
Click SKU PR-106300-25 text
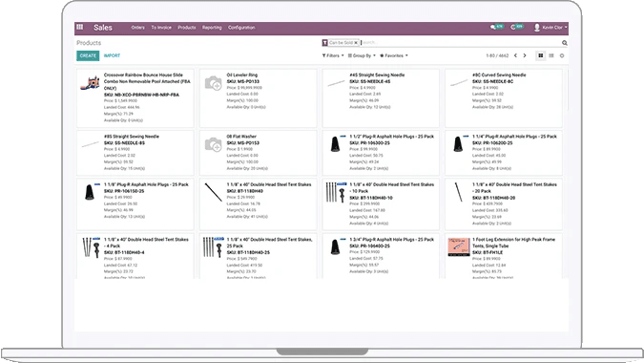(x=369, y=143)
